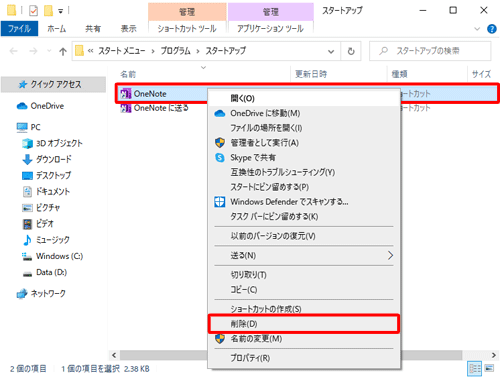Click the Forward navigation arrow
The image size is (500, 377).
[x=33, y=51]
